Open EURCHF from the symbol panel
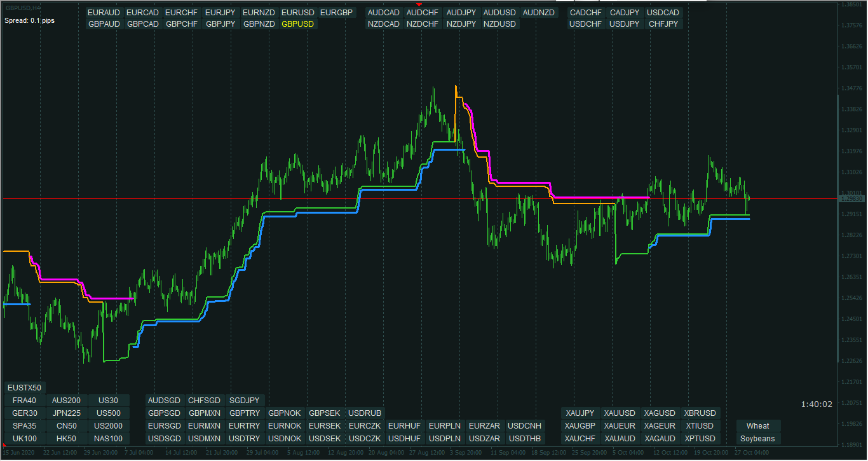 click(181, 13)
